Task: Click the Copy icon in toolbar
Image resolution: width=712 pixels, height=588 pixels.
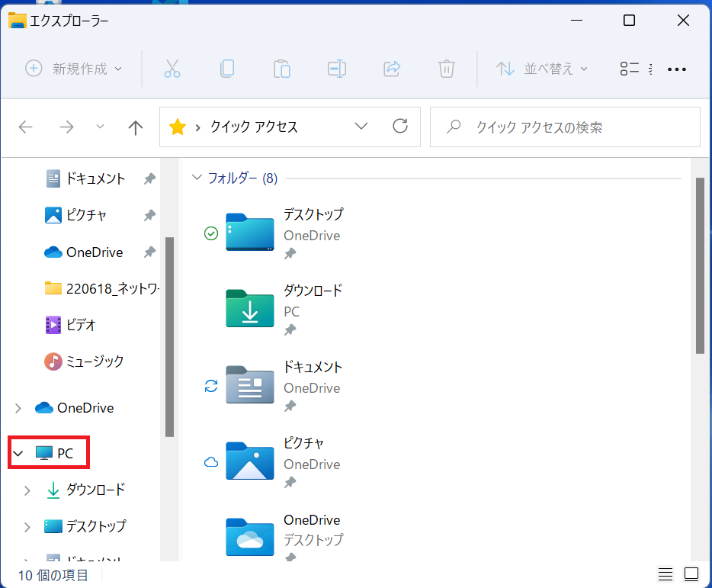Action: point(227,69)
